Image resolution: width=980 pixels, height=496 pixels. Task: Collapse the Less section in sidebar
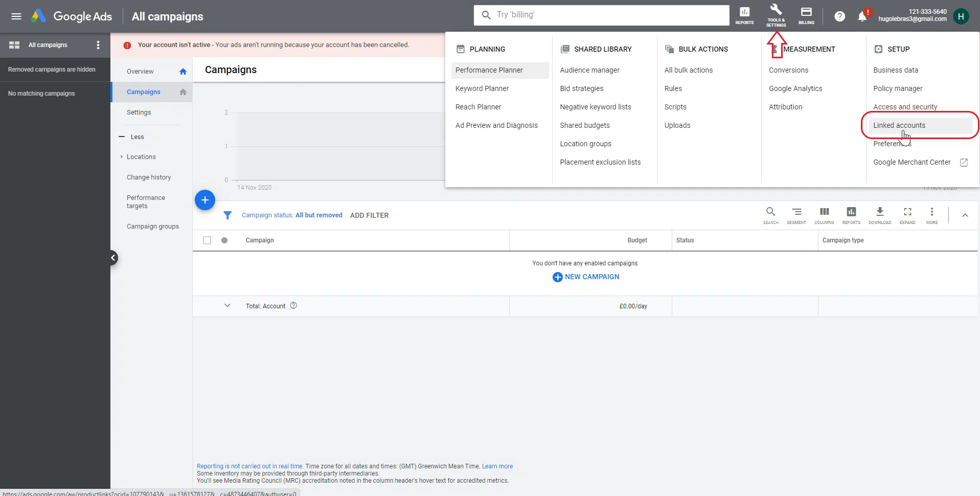132,137
